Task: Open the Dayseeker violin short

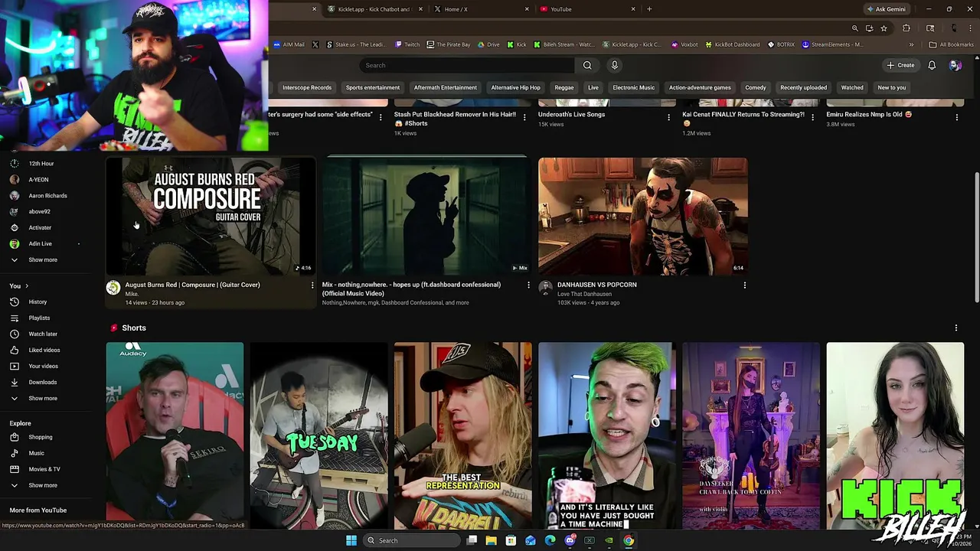Action: (x=751, y=435)
